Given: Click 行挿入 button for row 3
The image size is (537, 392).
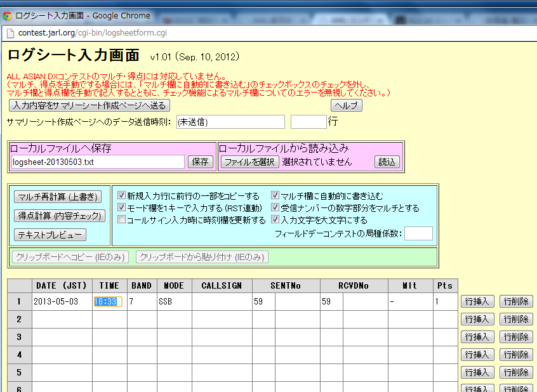Looking at the screenshot, I should click(477, 337).
